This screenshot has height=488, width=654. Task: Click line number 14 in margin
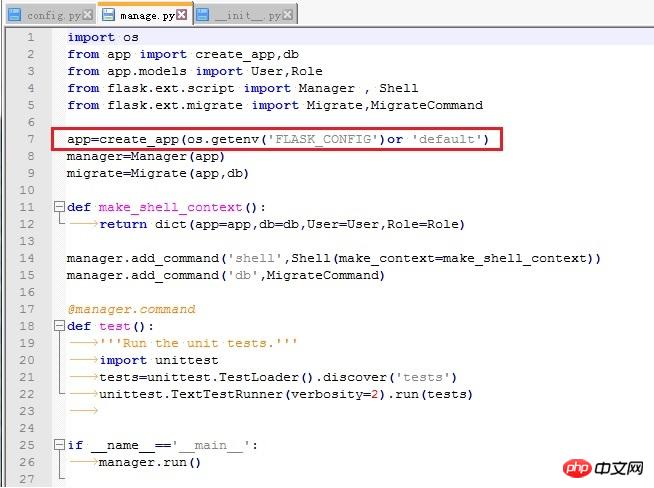pos(27,258)
